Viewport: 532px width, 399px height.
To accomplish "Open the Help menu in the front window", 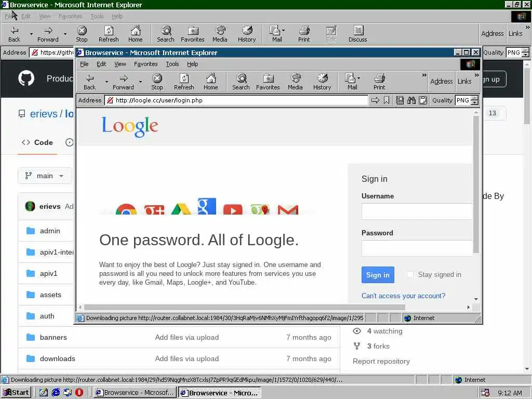I will tap(192, 64).
